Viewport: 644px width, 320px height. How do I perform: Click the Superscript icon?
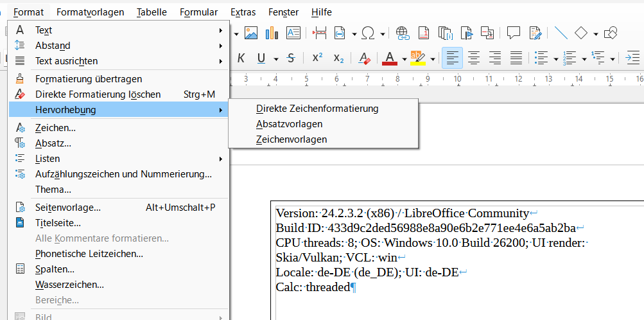317,58
